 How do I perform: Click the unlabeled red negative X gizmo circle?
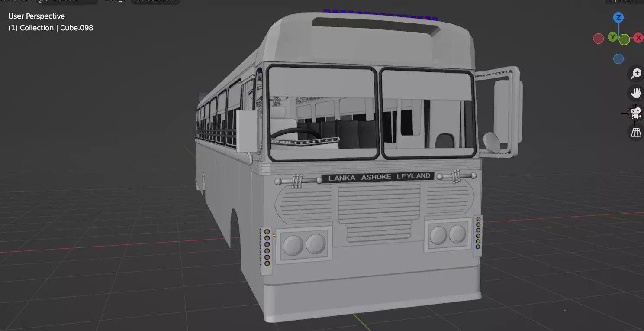pyautogui.click(x=599, y=39)
